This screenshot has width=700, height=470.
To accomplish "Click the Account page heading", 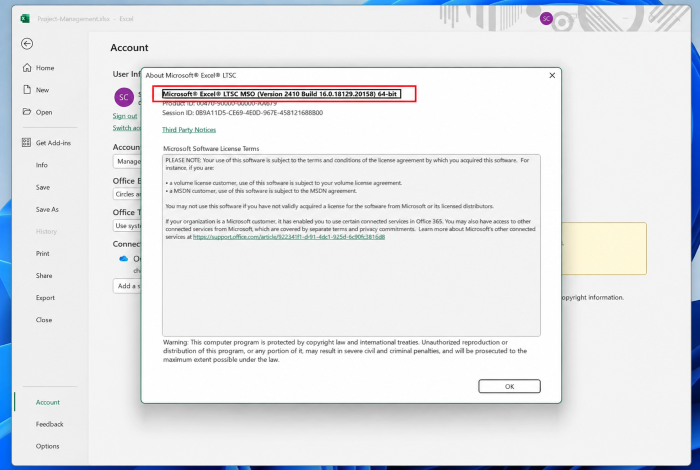I will point(129,47).
